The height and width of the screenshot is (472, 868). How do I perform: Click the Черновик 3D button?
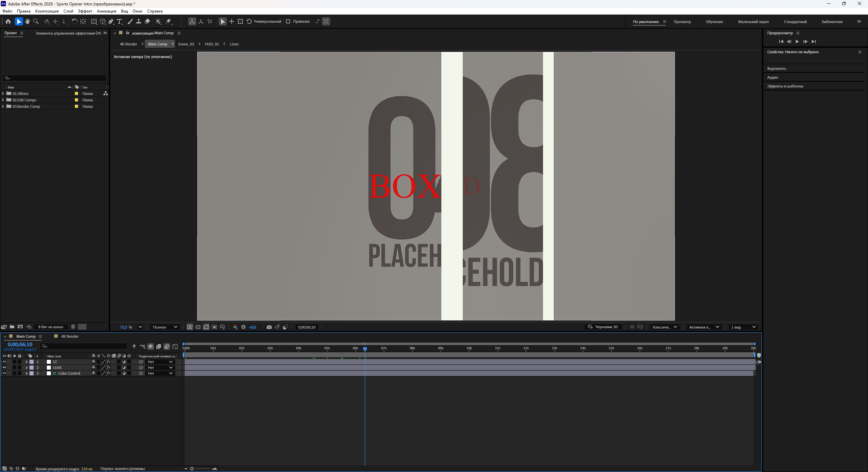603,327
